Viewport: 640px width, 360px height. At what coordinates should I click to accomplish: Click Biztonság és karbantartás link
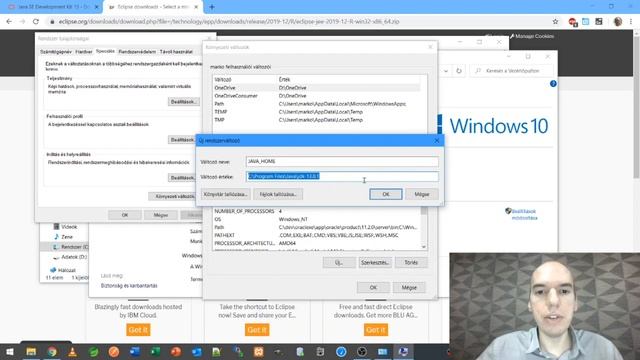coord(129,286)
